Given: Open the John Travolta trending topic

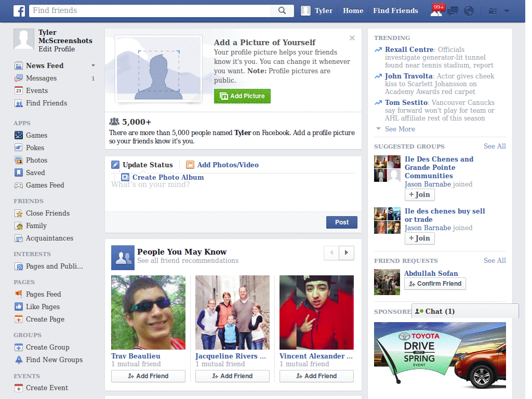Looking at the screenshot, I should point(408,76).
